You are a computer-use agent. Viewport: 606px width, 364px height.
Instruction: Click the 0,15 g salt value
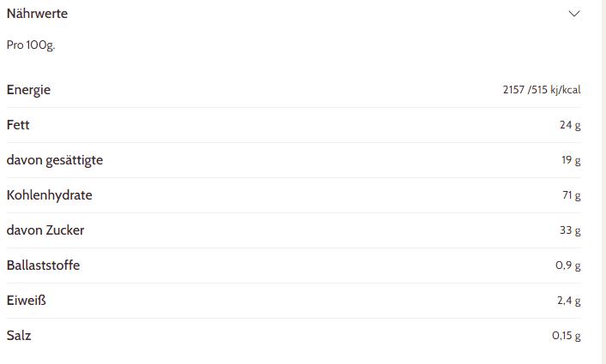(x=566, y=336)
